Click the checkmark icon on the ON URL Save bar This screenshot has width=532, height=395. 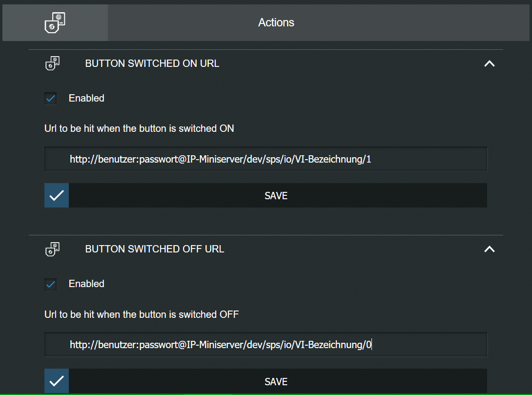[x=57, y=196]
